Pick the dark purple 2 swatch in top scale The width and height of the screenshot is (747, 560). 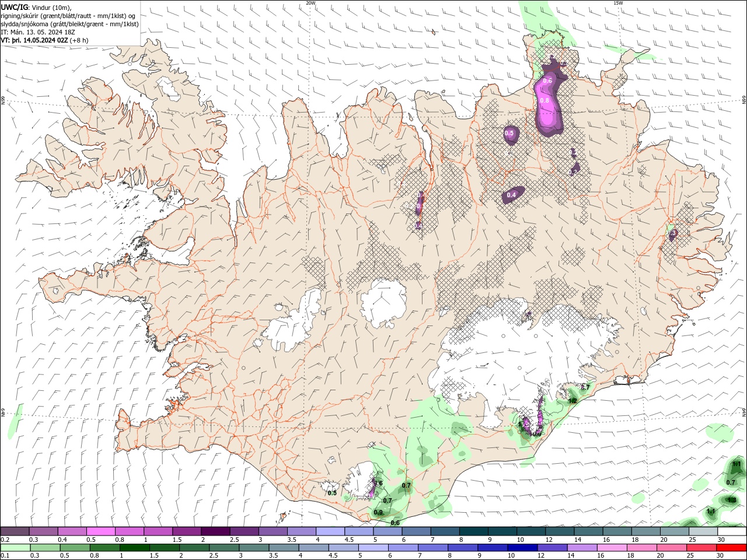pos(215,531)
